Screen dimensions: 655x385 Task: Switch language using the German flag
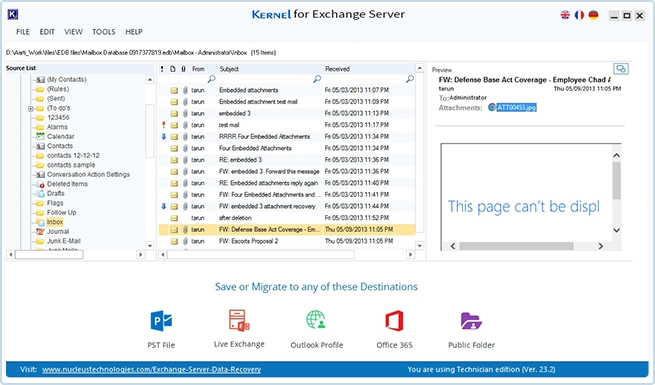tap(593, 15)
